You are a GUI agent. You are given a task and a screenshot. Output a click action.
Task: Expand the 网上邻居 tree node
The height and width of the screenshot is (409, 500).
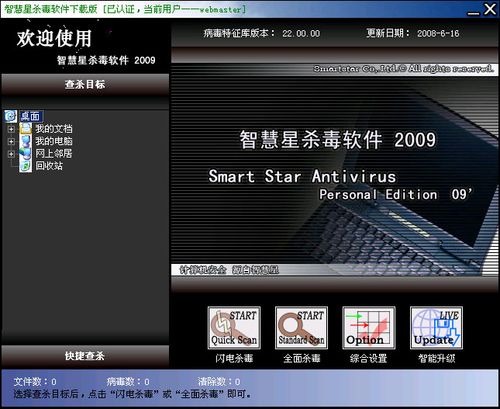(x=11, y=154)
